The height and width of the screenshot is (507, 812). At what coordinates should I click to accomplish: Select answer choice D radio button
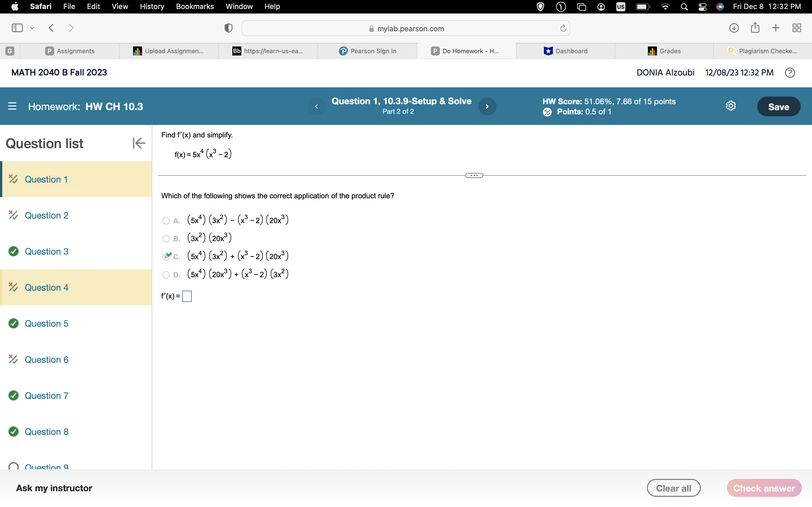166,275
